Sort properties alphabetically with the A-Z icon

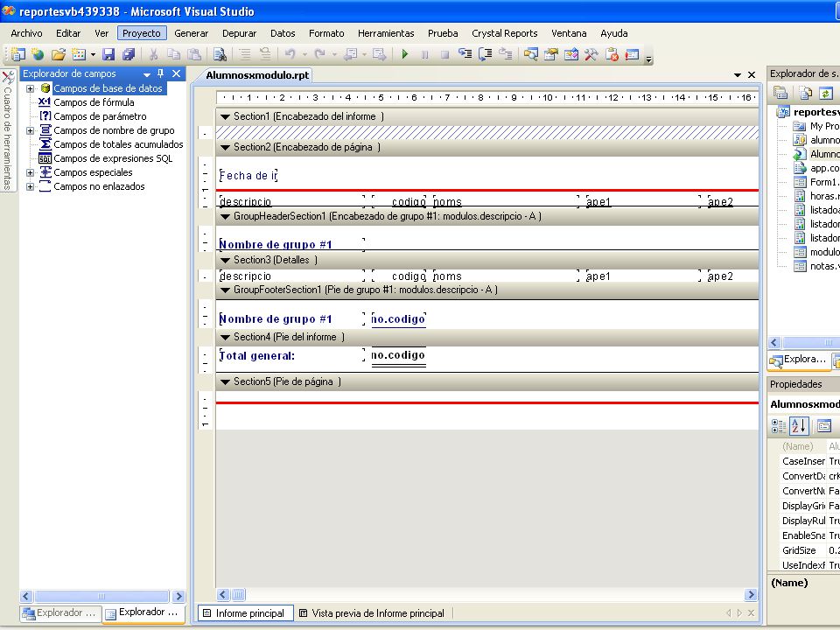click(x=798, y=426)
